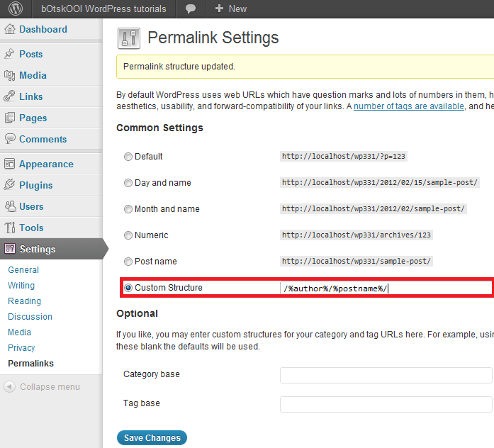The height and width of the screenshot is (448, 494).
Task: Select the Day and name radio button
Action: 128,183
